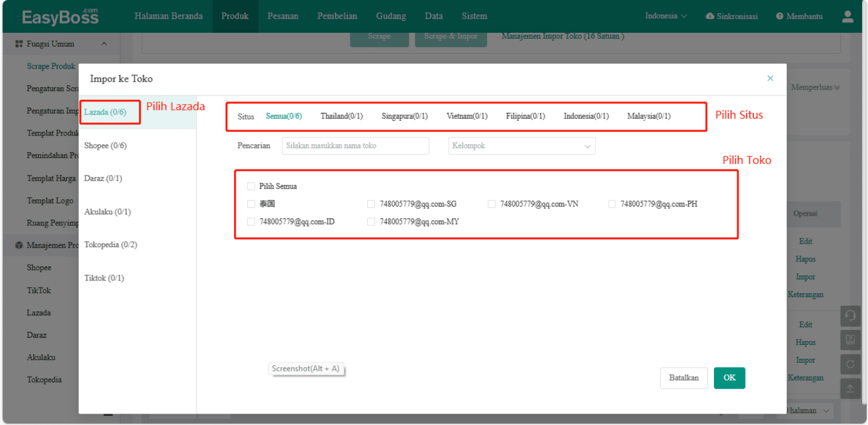The image size is (868, 425).
Task: Open Daraz in the left sidebar
Action: pos(37,335)
